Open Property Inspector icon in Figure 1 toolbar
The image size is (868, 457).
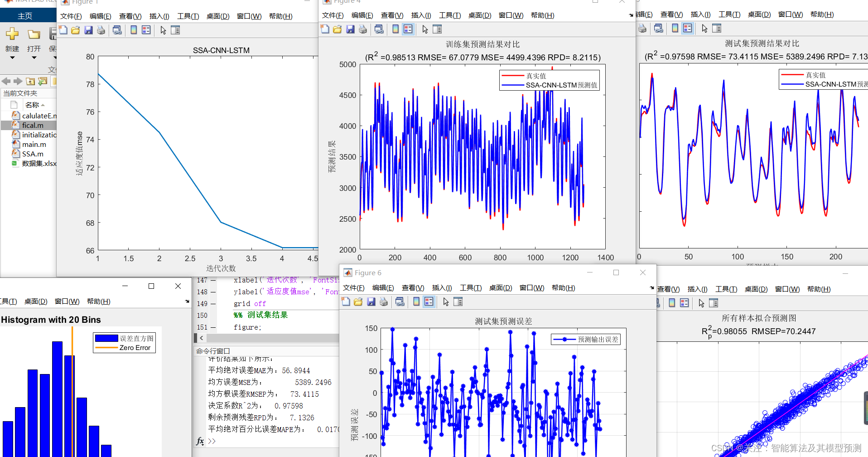(175, 30)
